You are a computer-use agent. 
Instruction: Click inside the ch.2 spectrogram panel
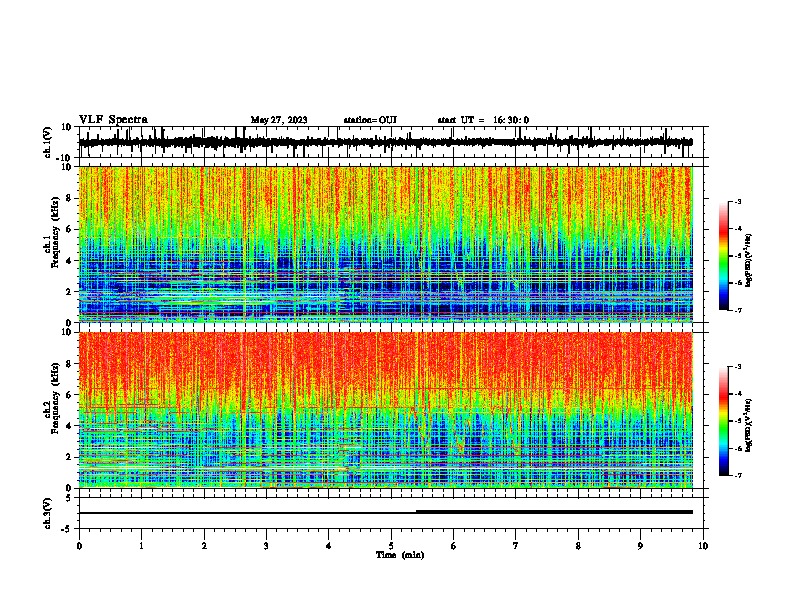pos(385,410)
